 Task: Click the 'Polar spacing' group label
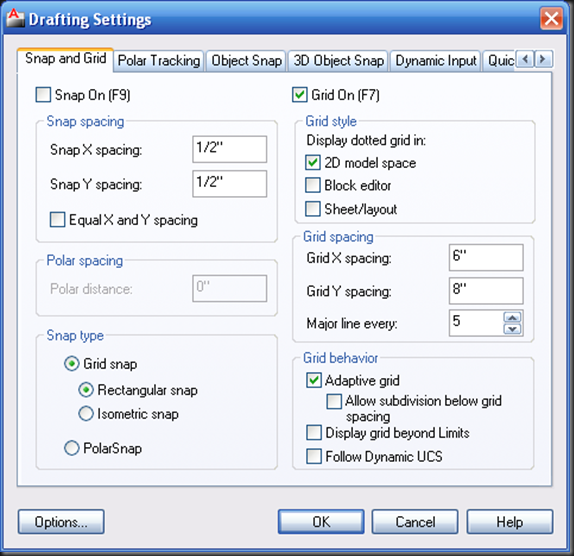[85, 261]
